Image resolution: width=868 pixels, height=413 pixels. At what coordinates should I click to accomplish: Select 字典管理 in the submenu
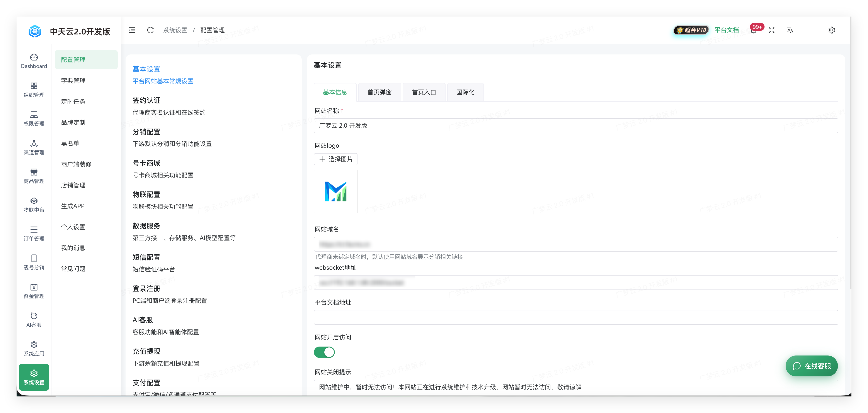point(86,80)
